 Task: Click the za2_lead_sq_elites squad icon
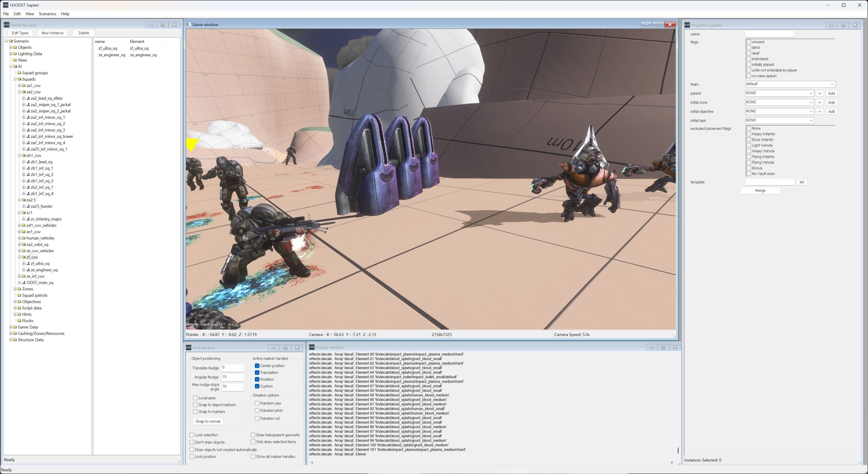(28, 98)
